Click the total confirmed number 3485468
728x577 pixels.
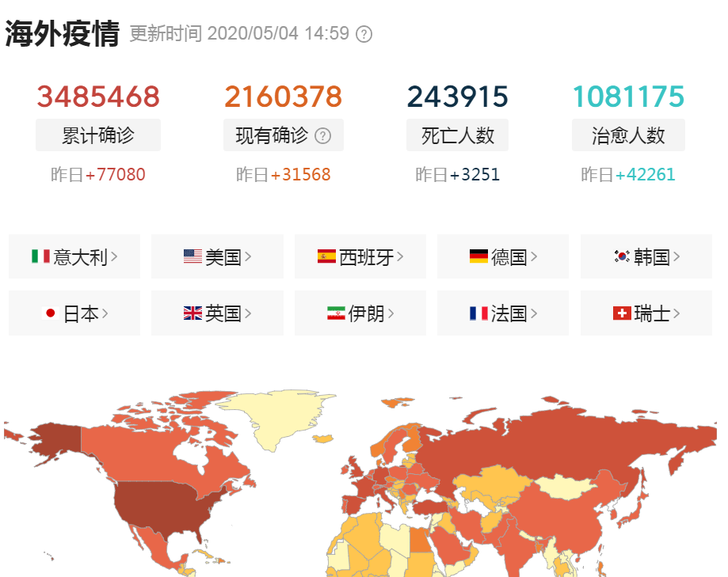tap(98, 97)
